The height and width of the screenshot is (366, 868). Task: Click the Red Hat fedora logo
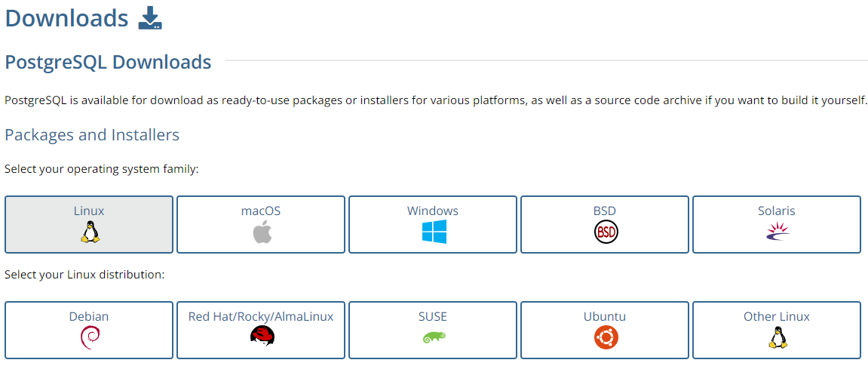pyautogui.click(x=261, y=336)
